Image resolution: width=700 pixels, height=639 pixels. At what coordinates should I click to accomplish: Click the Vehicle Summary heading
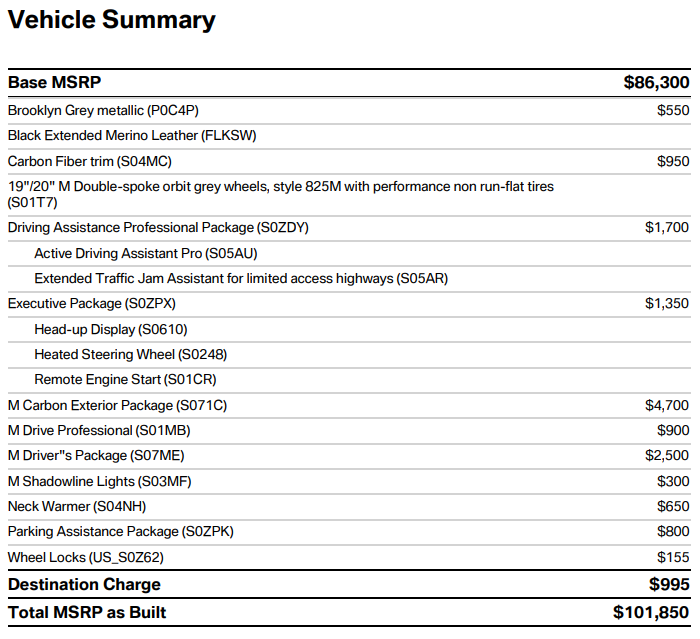pos(112,20)
